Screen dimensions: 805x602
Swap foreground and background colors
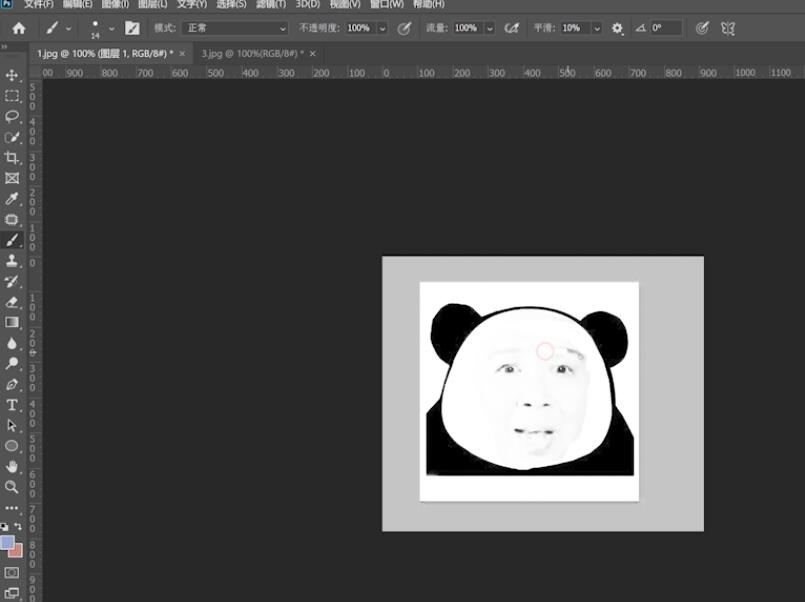pyautogui.click(x=18, y=526)
